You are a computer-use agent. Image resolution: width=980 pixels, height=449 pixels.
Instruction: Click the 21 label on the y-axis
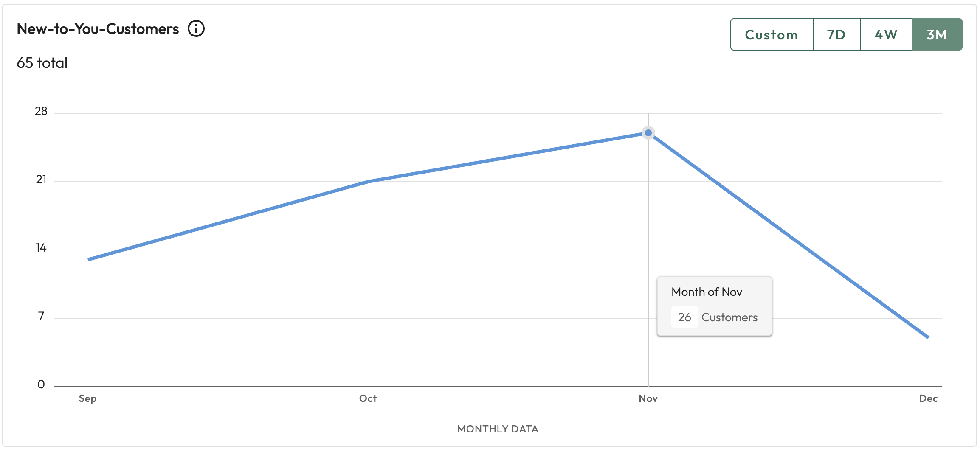(41, 180)
